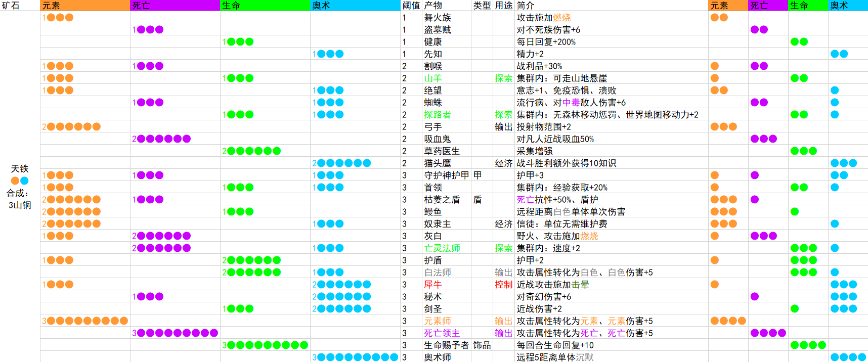Select the 简介 column header
Screen dimensions: 868x362
click(612, 6)
